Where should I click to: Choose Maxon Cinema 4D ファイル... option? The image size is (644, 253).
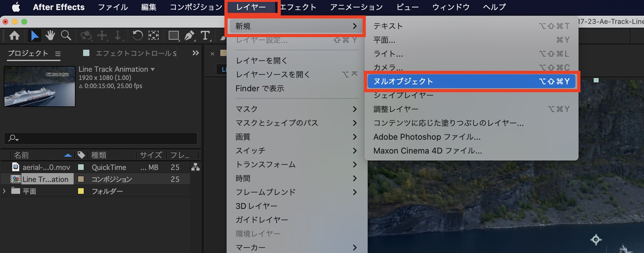471,151
